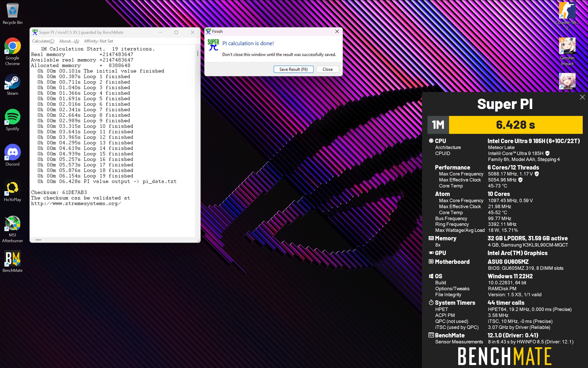Open the Affinity: Not Set menu

98,41
